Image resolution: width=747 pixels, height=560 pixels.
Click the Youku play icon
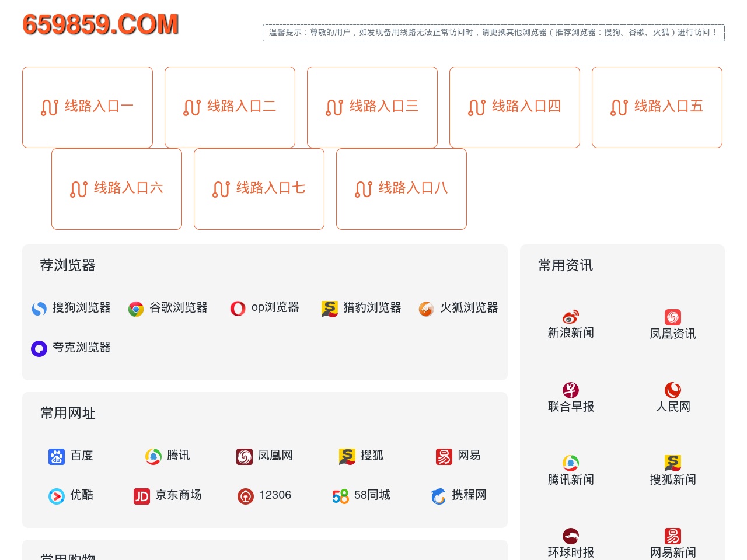click(57, 496)
